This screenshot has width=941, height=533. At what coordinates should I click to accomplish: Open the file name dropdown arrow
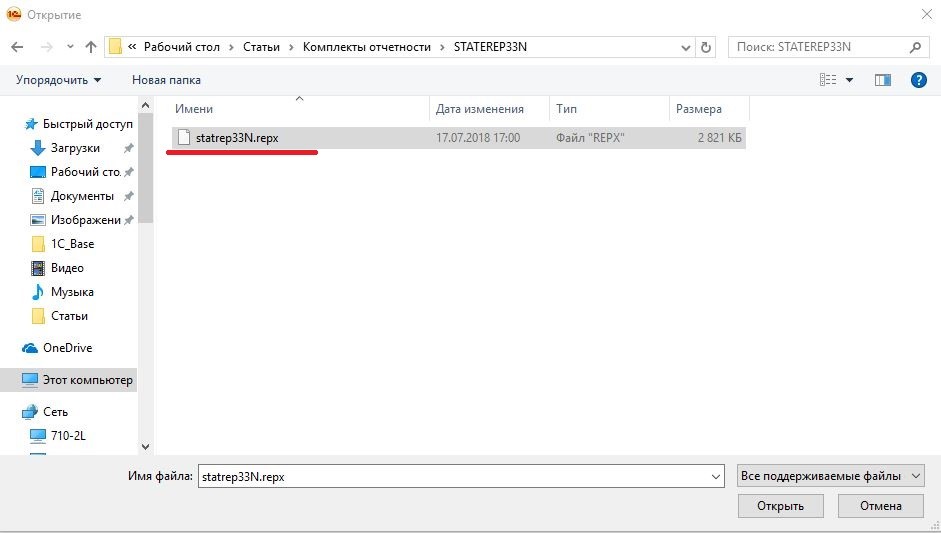(716, 477)
